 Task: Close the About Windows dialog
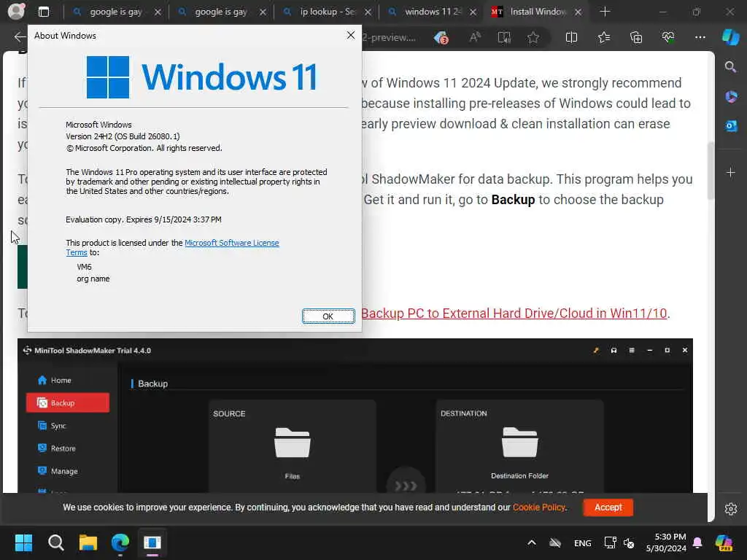[x=351, y=35]
